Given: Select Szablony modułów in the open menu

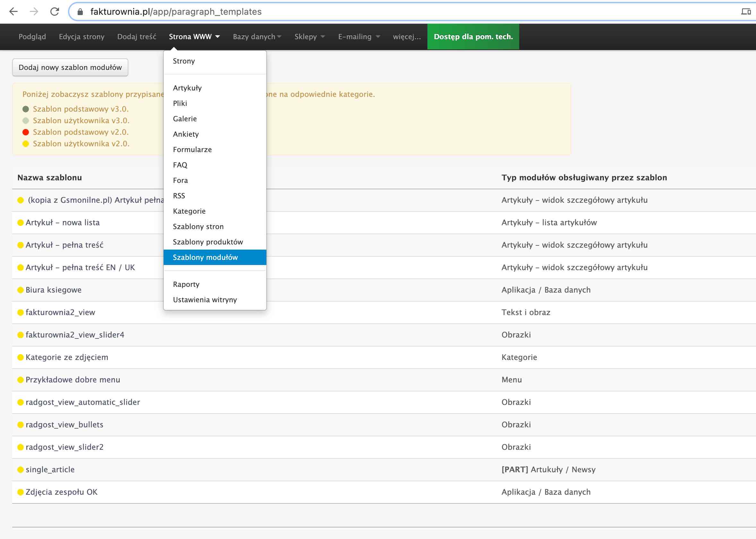Looking at the screenshot, I should click(205, 257).
